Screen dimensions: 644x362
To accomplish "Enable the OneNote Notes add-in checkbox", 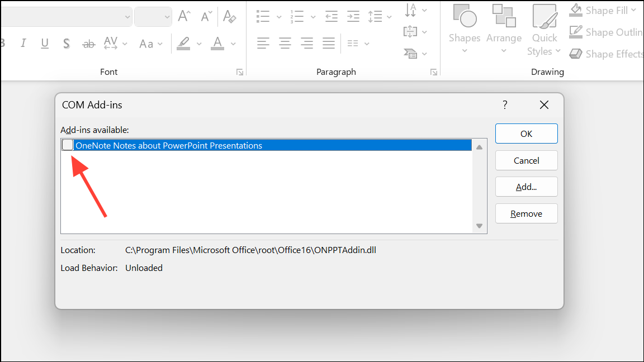I will [x=67, y=145].
